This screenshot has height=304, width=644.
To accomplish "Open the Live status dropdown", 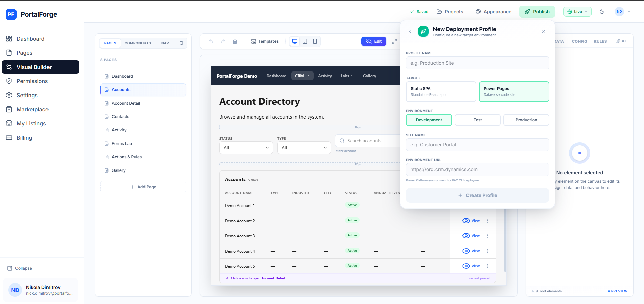I will 577,11.
